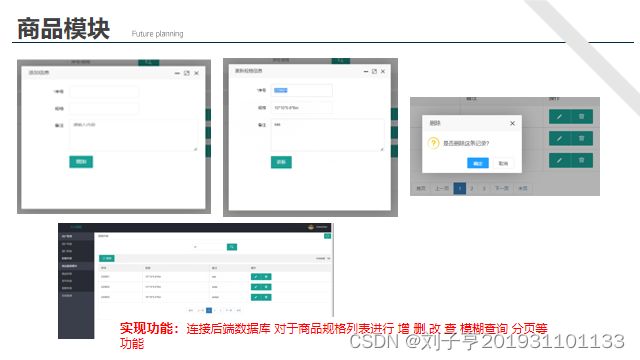Click the green update button in update dialog
Screen dimensions: 640x360
pos(281,162)
